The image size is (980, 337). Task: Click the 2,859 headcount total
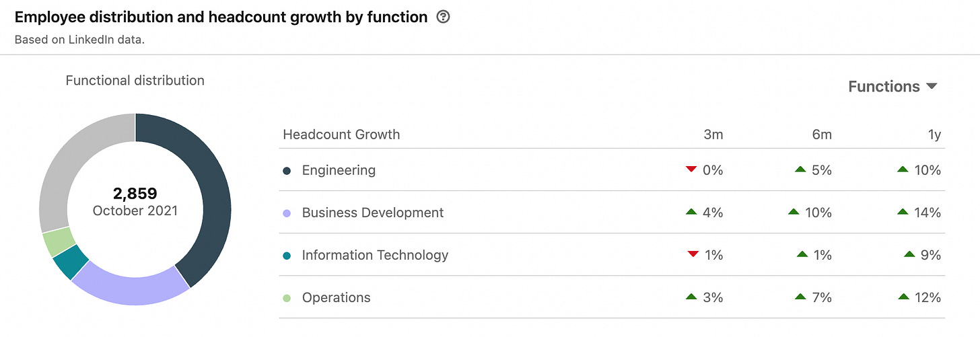coord(135,194)
